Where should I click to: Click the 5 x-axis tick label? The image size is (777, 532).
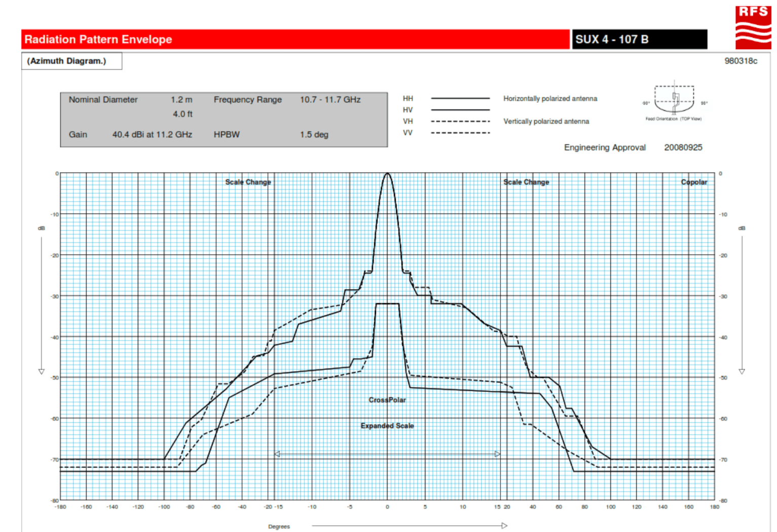[x=425, y=507]
